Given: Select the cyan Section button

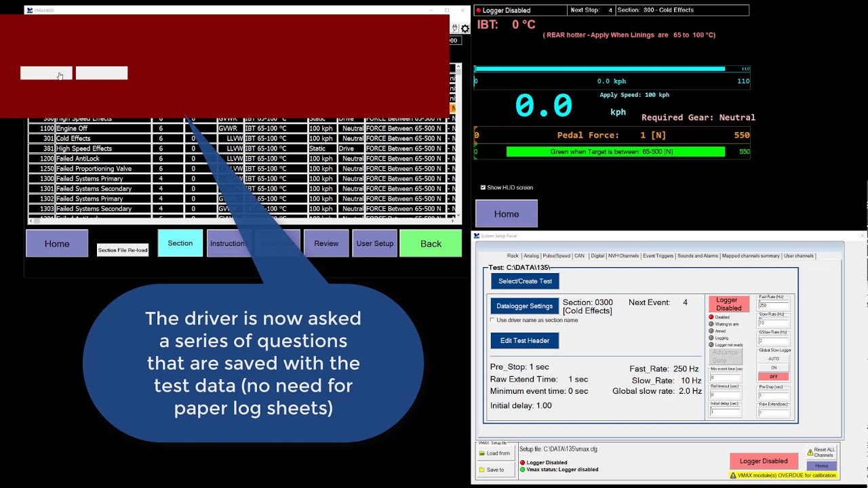Looking at the screenshot, I should pos(180,243).
